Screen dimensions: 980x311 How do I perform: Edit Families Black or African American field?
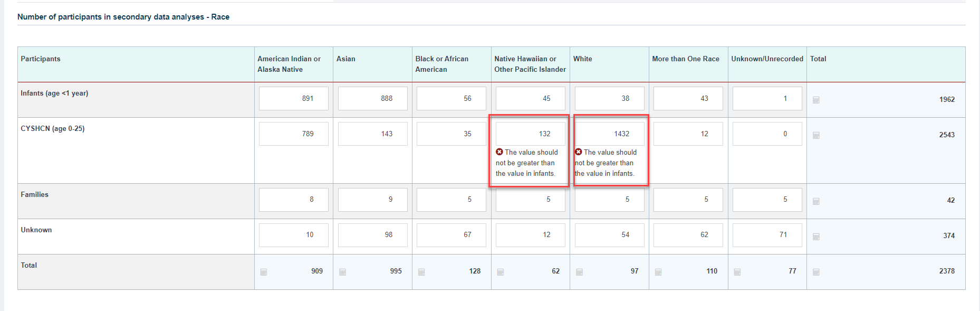(x=451, y=200)
